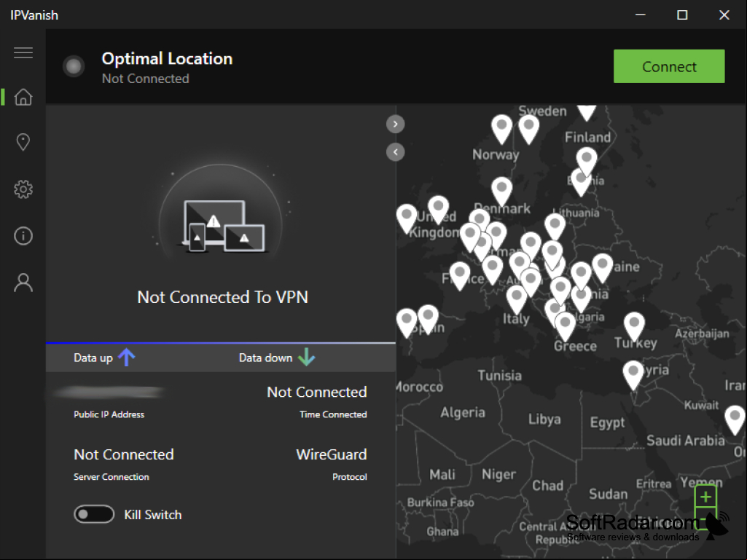Open the account profile icon

pos(23,283)
